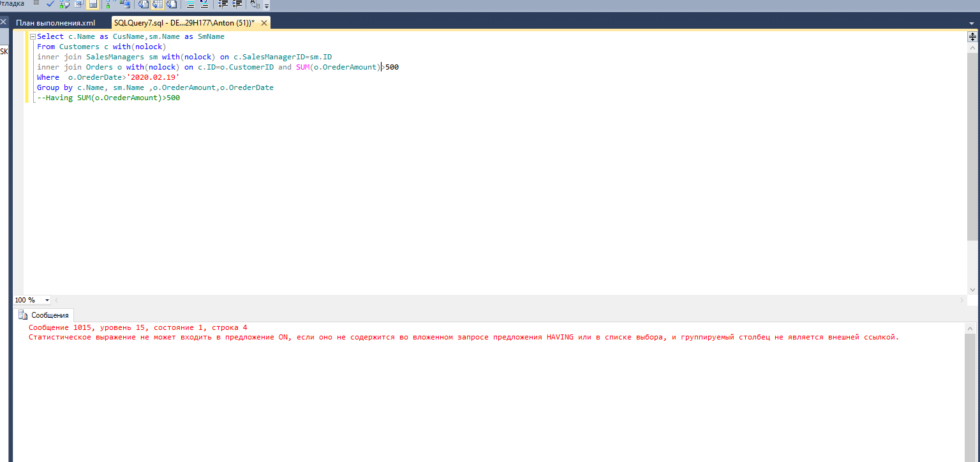Open the toolbar overflow options arrow

(x=267, y=5)
